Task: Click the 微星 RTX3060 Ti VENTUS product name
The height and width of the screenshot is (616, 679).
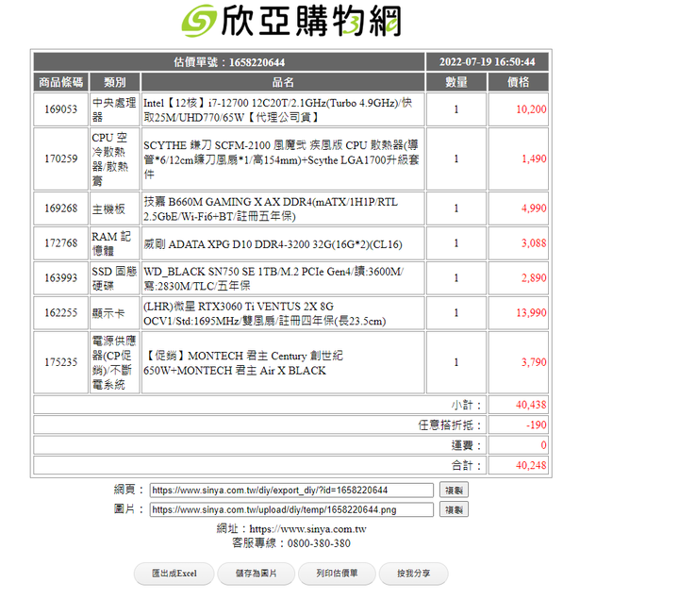Action: pyautogui.click(x=265, y=313)
